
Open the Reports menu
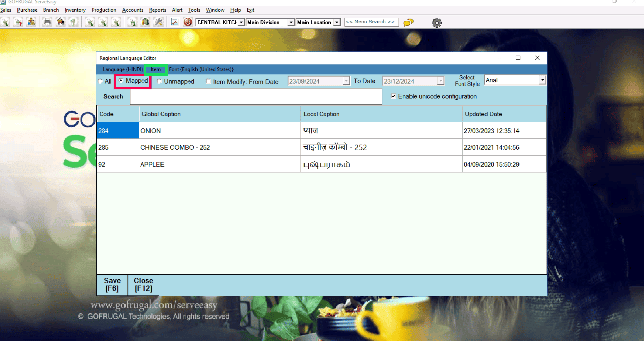[x=157, y=10]
